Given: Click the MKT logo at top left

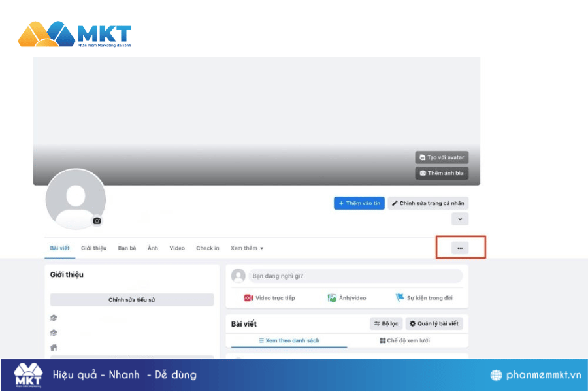Looking at the screenshot, I should pos(74,34).
